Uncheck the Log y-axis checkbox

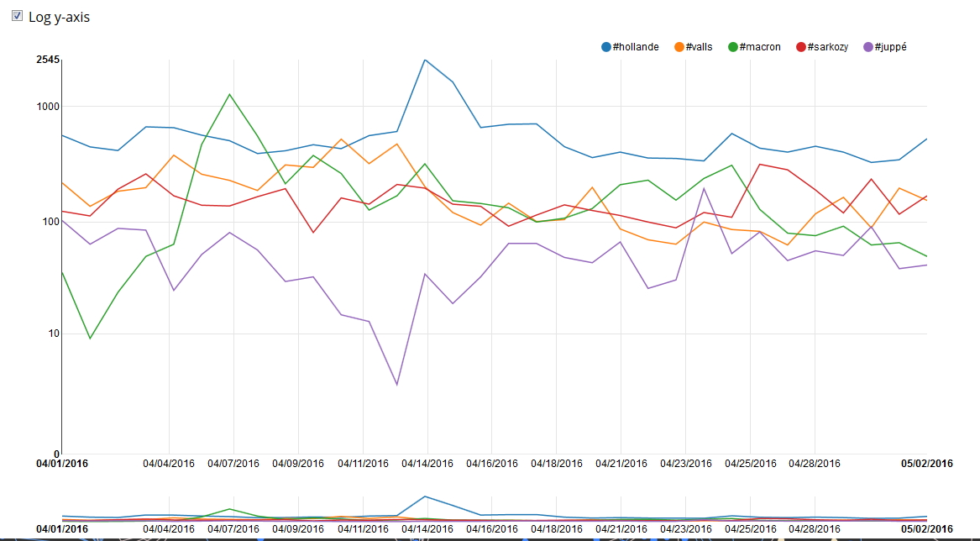point(17,16)
